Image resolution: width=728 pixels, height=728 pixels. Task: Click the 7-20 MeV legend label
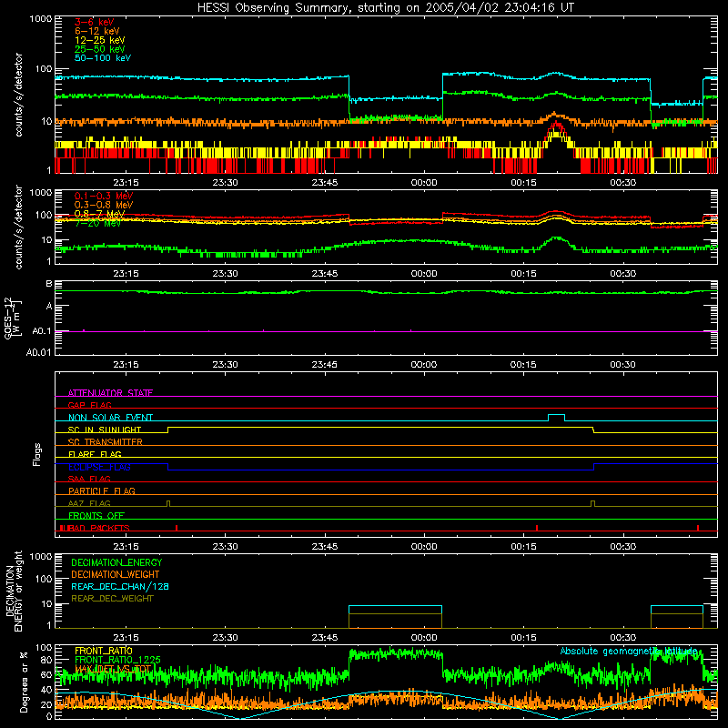tap(97, 223)
